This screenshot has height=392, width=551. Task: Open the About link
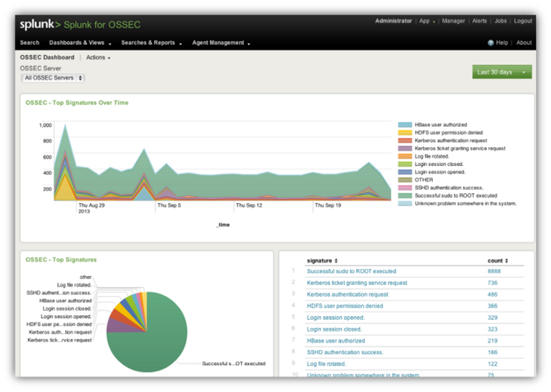point(524,42)
